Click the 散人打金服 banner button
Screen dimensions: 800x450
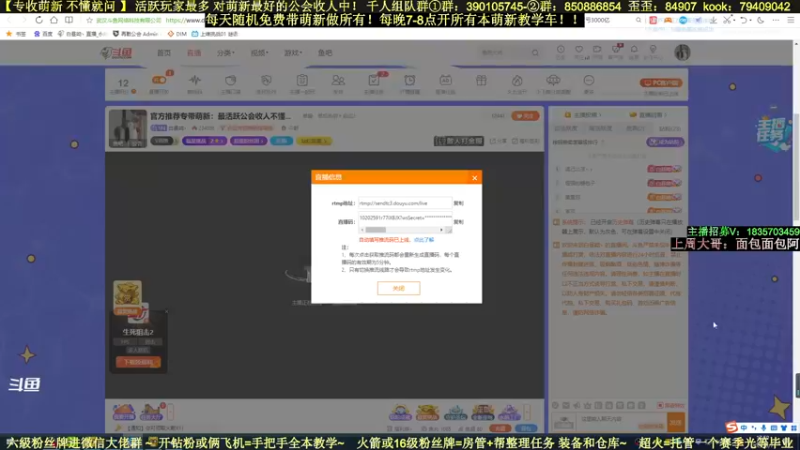(459, 141)
